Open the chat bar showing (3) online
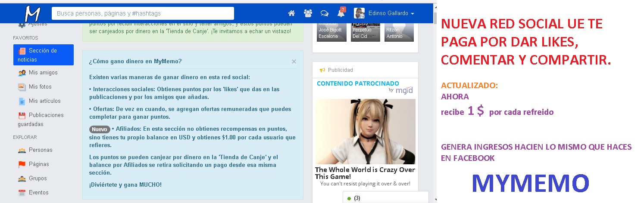This screenshot has height=203, width=644. pyautogui.click(x=386, y=197)
